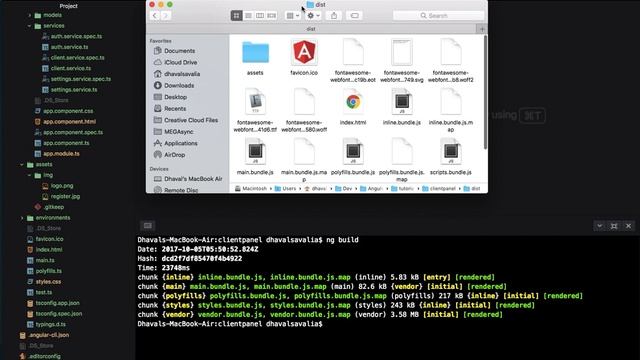The width and height of the screenshot is (640, 360).
Task: Maximize the terminal panel
Action: tap(614, 226)
